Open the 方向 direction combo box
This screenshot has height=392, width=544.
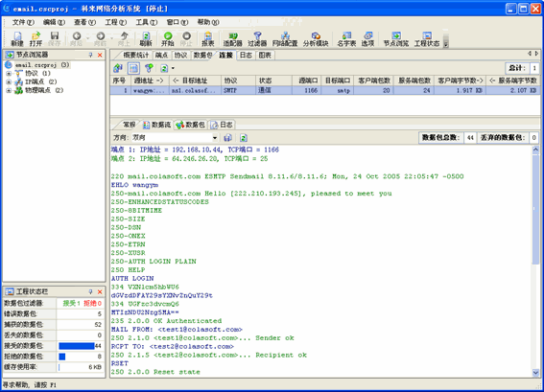tap(175, 138)
